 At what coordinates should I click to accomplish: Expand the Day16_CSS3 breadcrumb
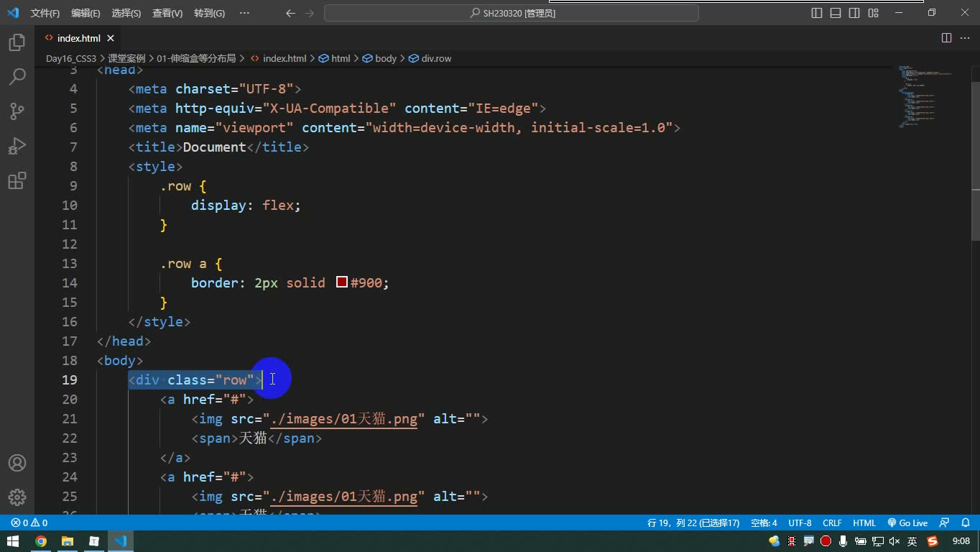[71, 58]
